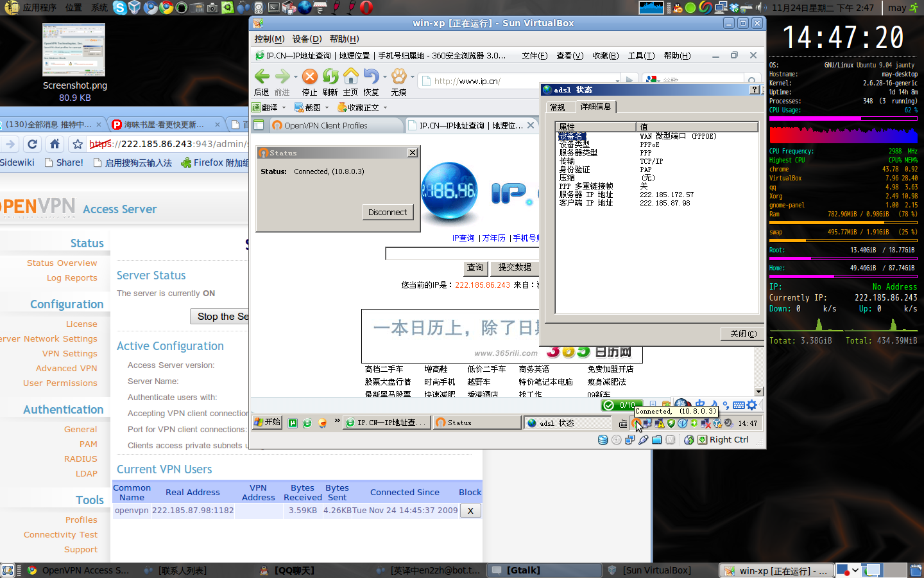Screen dimensions: 924x578
Task: Open Status Overview in OpenVPN sidebar
Action: point(62,263)
